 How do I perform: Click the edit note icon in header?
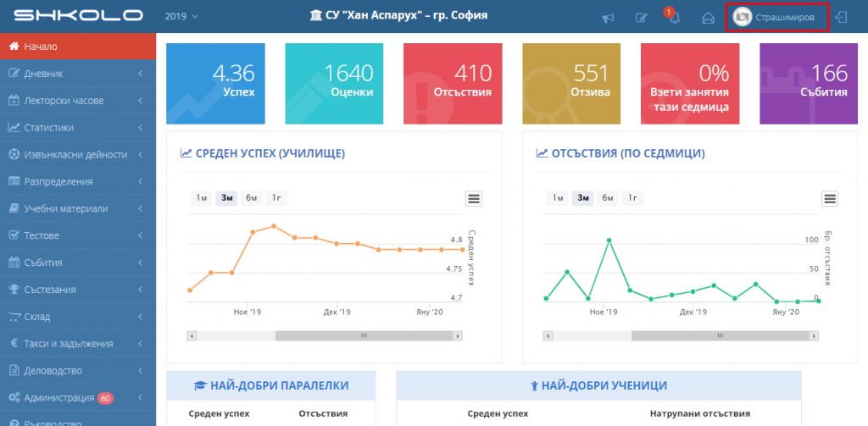coord(641,19)
